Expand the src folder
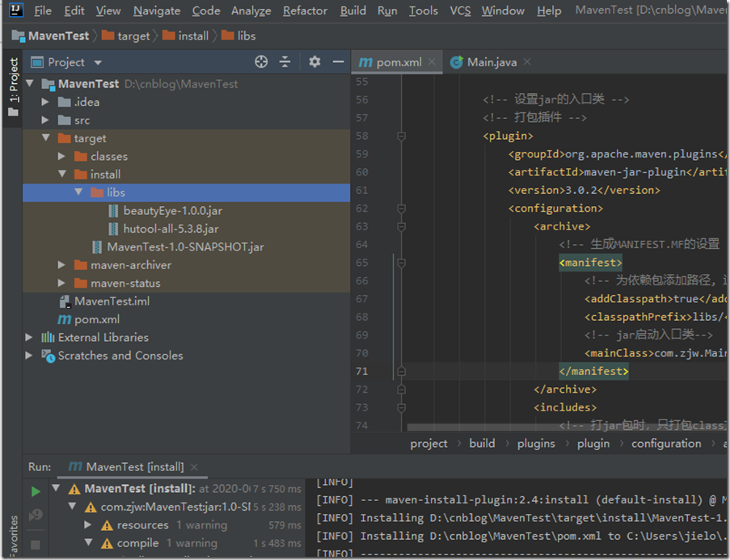The height and width of the screenshot is (560, 730). (45, 120)
